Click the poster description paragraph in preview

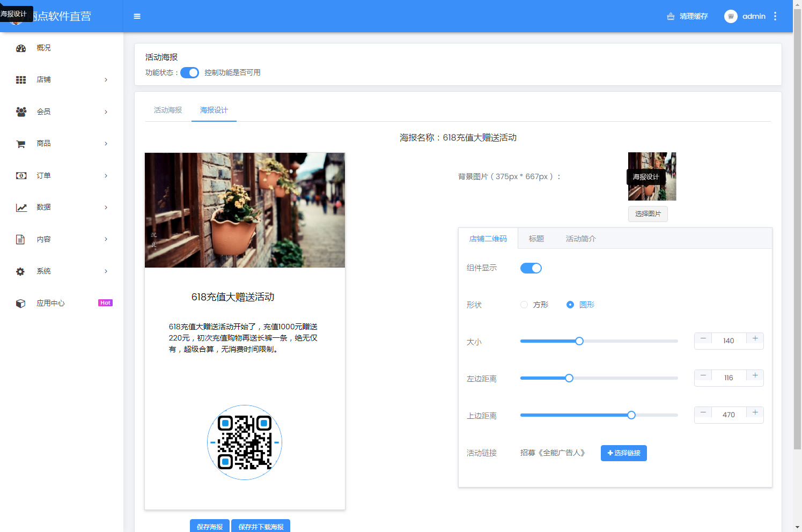point(243,338)
